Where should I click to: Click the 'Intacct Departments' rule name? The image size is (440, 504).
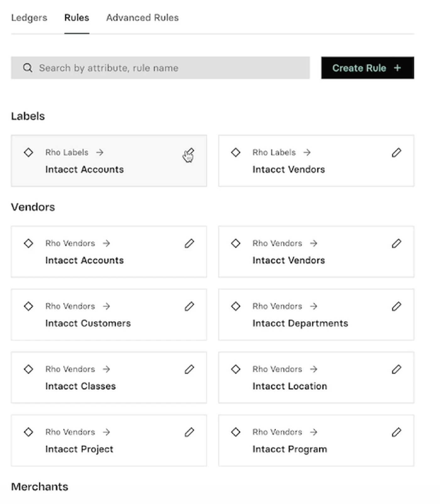click(300, 323)
